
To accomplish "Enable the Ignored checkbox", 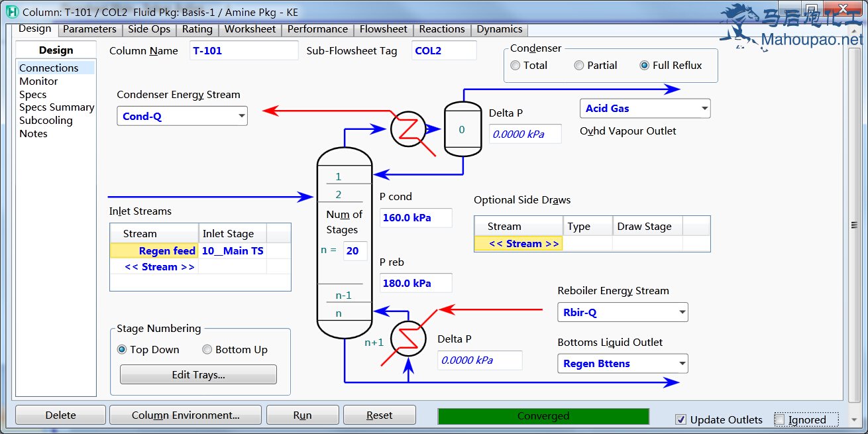I will pyautogui.click(x=780, y=419).
